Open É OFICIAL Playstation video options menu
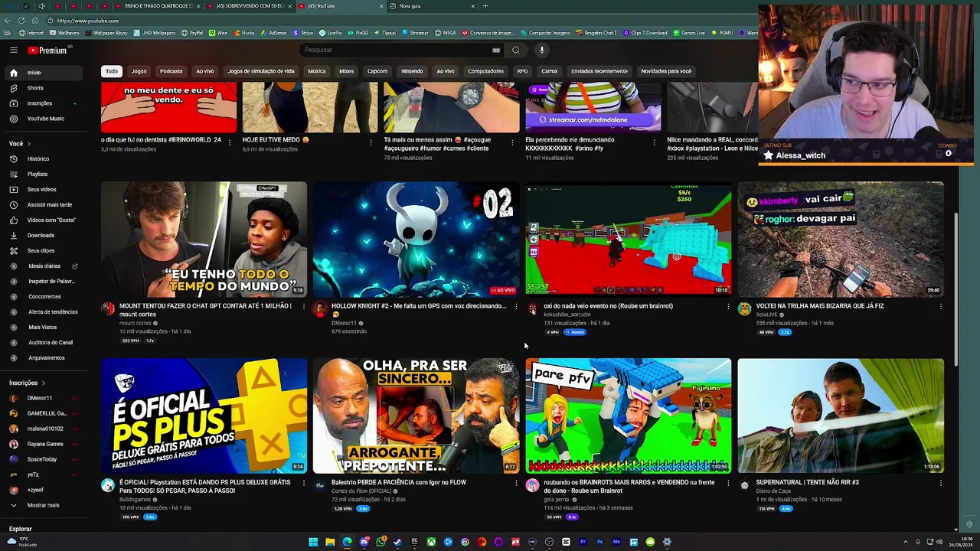 coord(303,483)
